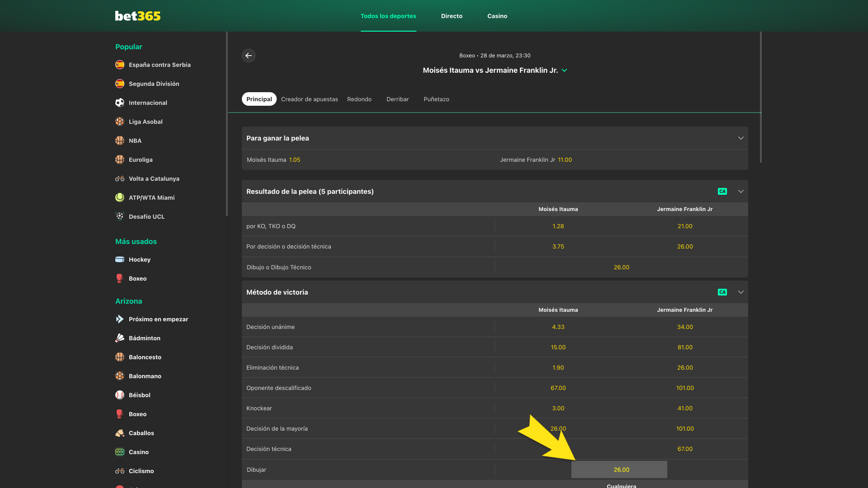868x488 pixels.
Task: Click the CA badge in Método de victoria
Action: (x=722, y=292)
